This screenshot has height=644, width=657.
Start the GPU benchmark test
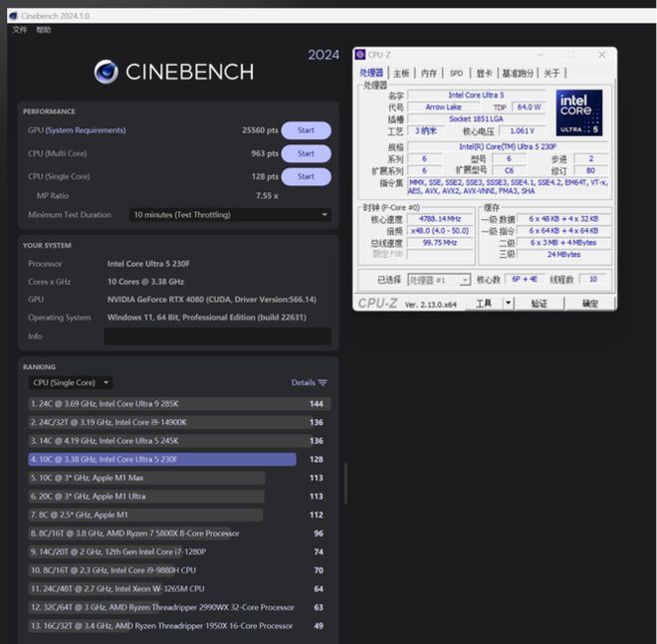point(306,130)
